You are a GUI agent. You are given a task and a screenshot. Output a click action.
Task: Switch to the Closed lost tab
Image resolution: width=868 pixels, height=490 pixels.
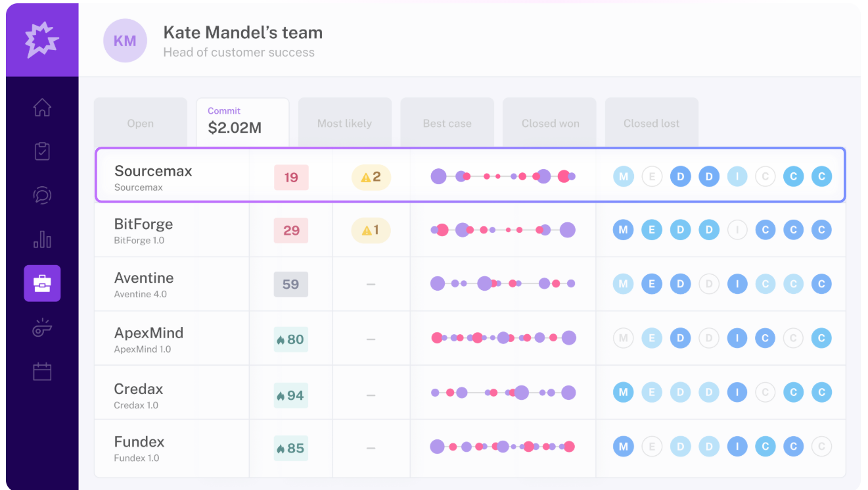651,123
